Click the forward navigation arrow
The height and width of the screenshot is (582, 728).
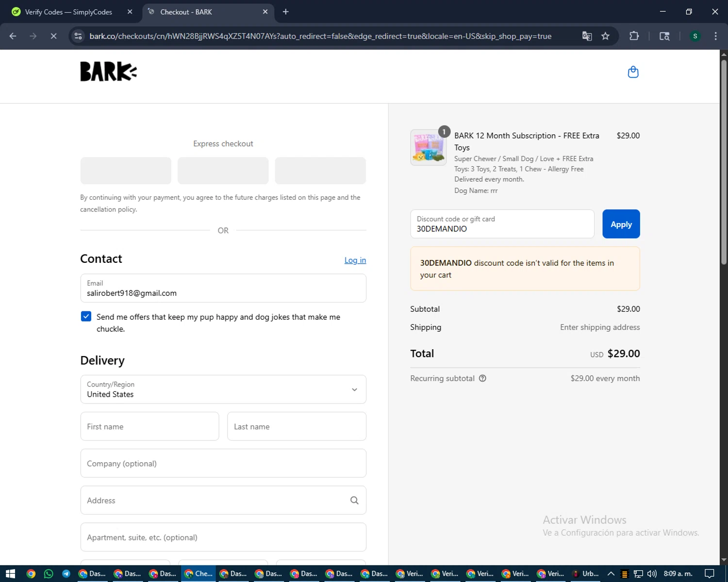click(33, 36)
